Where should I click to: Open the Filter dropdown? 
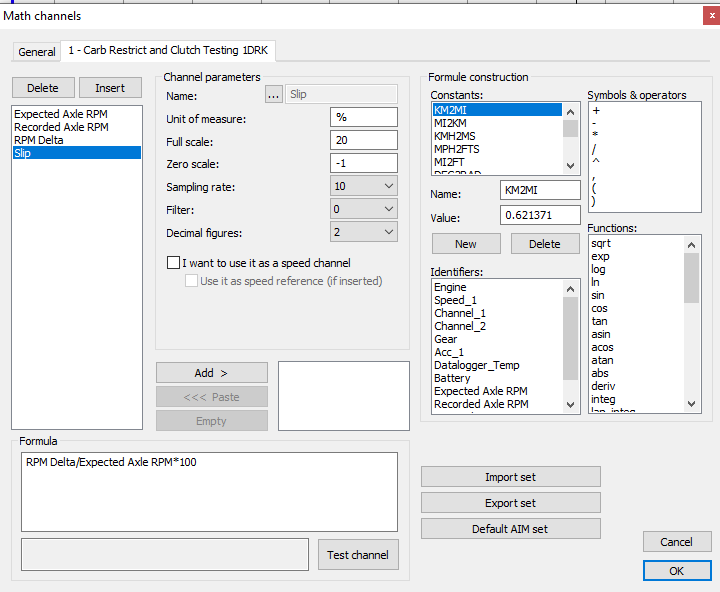pyautogui.click(x=364, y=209)
